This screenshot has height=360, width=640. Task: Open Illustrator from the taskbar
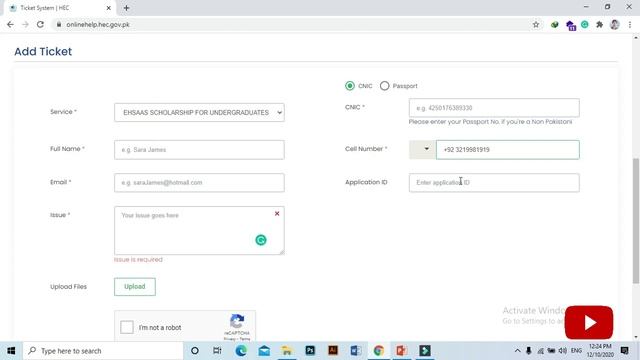point(333,351)
